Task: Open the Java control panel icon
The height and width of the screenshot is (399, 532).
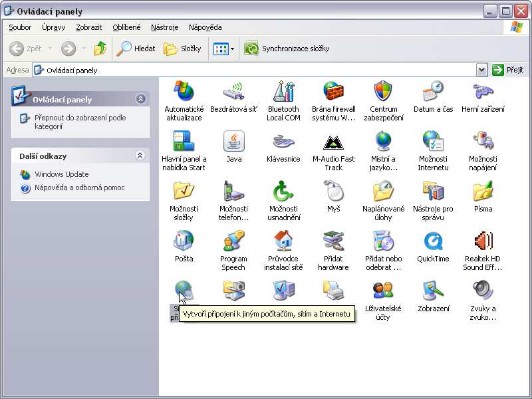Action: pos(233,142)
